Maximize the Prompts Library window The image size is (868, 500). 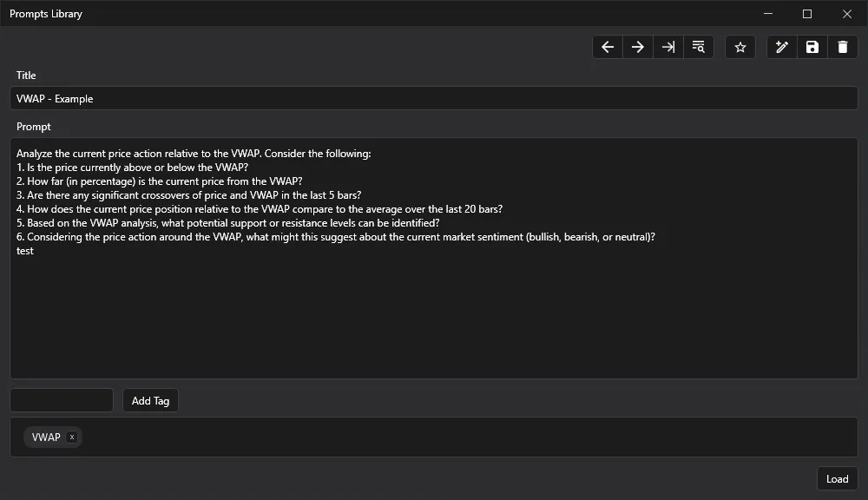(806, 14)
